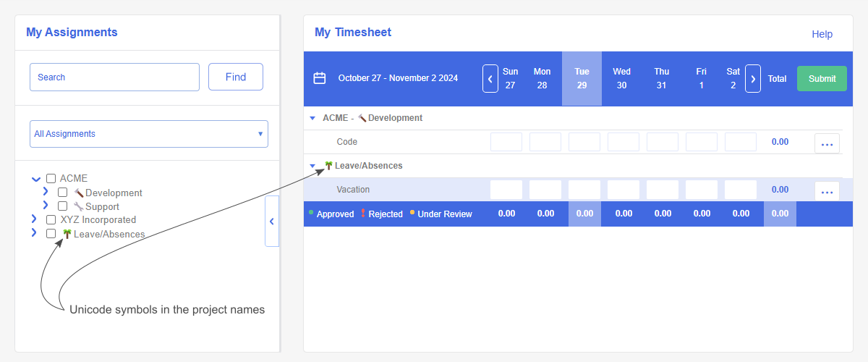Collapse the ACME - Development timesheet group
868x362 pixels.
312,118
